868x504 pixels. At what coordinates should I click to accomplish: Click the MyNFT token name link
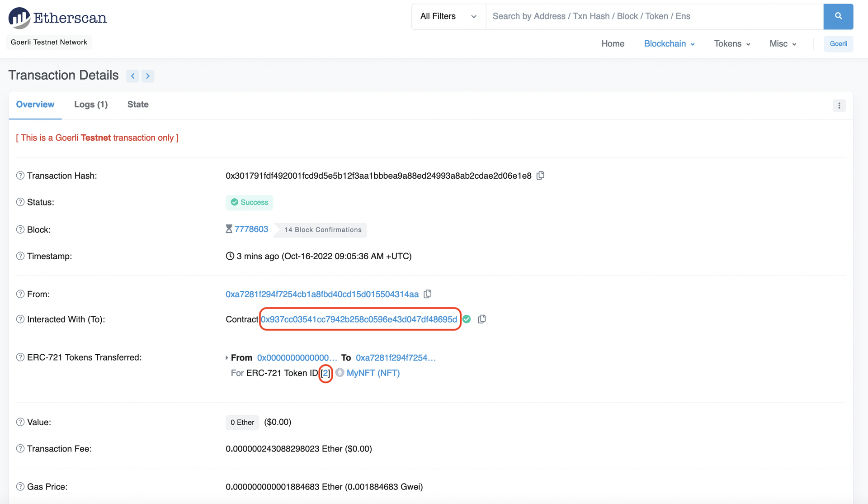(372, 373)
